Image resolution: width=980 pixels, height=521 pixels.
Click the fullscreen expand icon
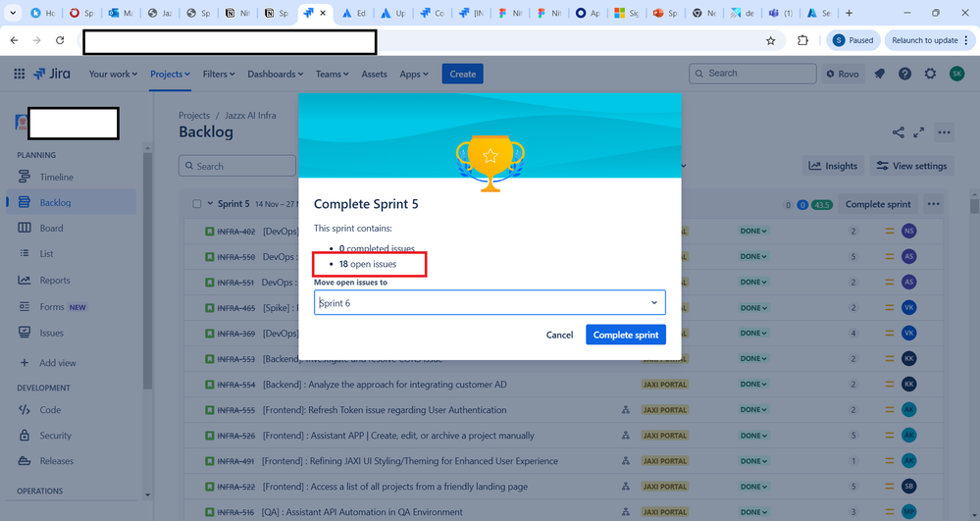919,132
